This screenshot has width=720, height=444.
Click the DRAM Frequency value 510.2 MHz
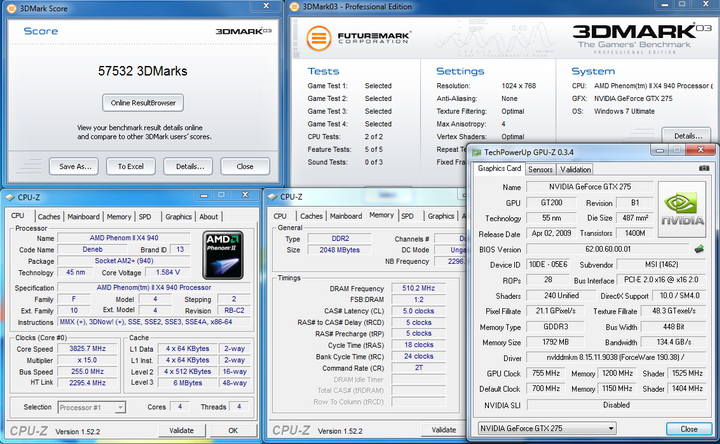[x=418, y=288]
